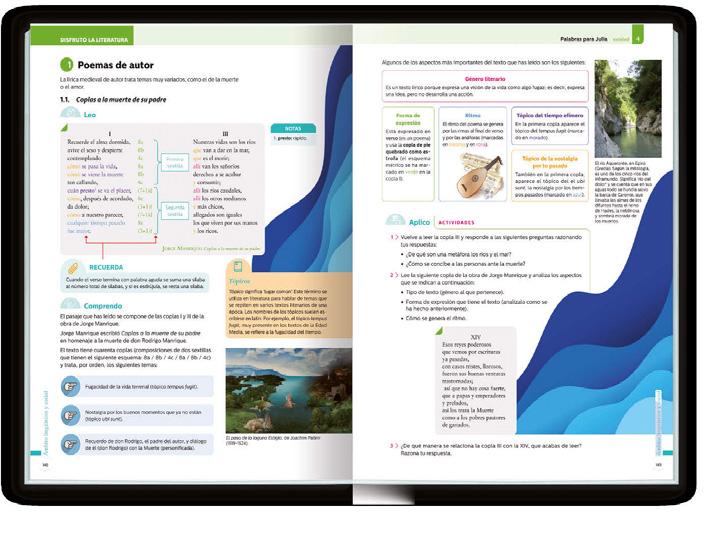Viewport: 713px width, 545px height.
Task: Select the subtitle Coplas a la muerte de su padre
Action: [121, 100]
